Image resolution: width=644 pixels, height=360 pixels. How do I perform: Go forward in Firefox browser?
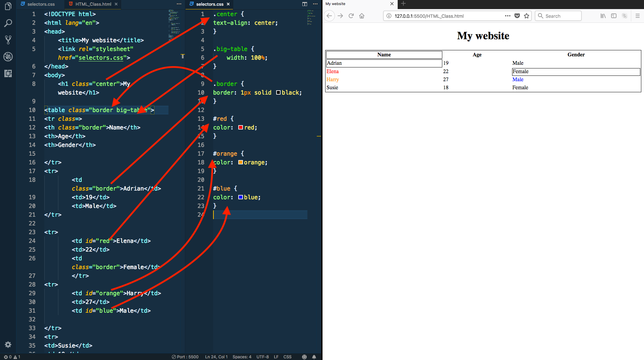pyautogui.click(x=340, y=16)
